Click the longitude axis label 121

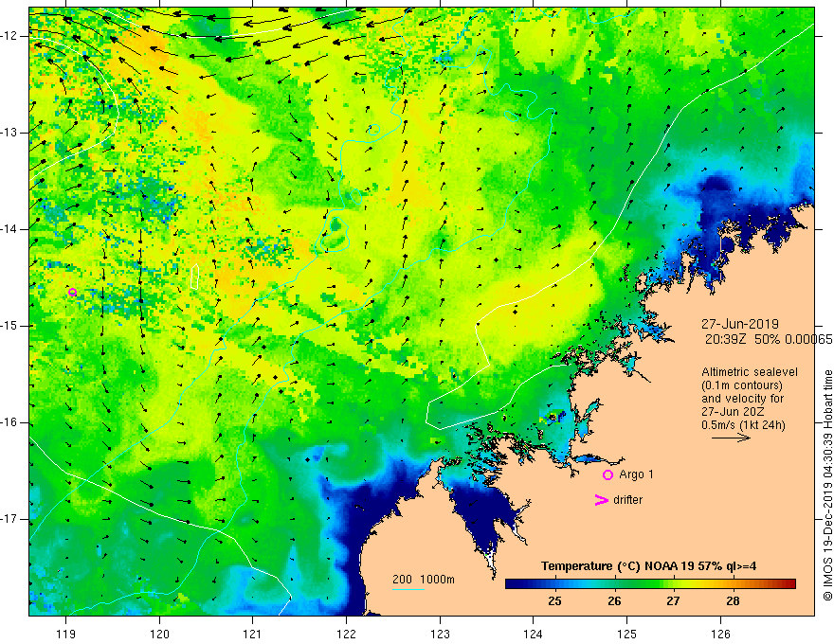(253, 634)
